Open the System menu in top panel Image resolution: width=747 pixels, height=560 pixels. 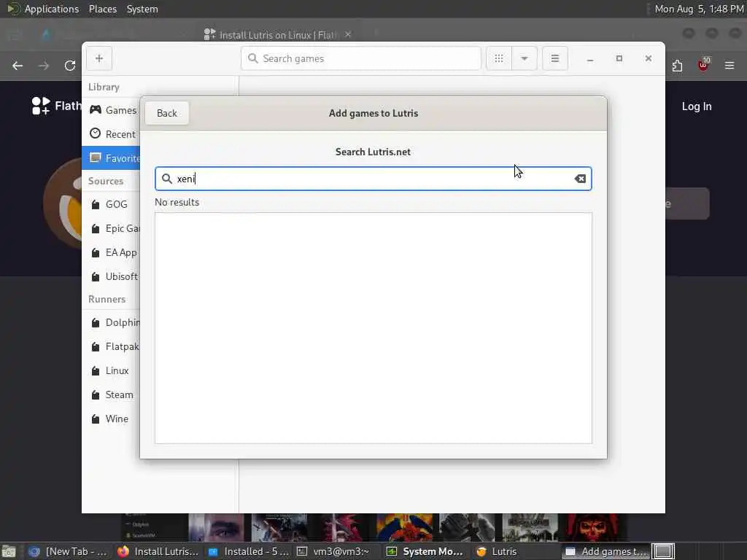point(142,9)
